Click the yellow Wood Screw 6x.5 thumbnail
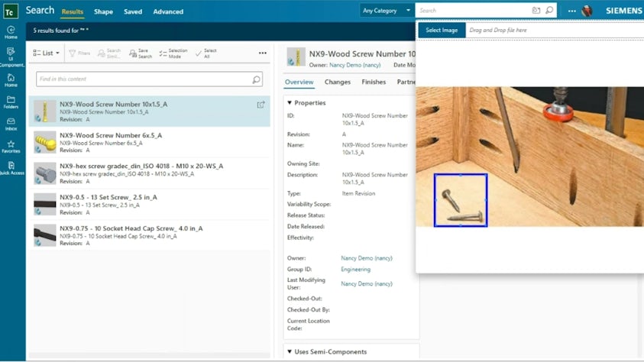The width and height of the screenshot is (644, 362). (45, 142)
